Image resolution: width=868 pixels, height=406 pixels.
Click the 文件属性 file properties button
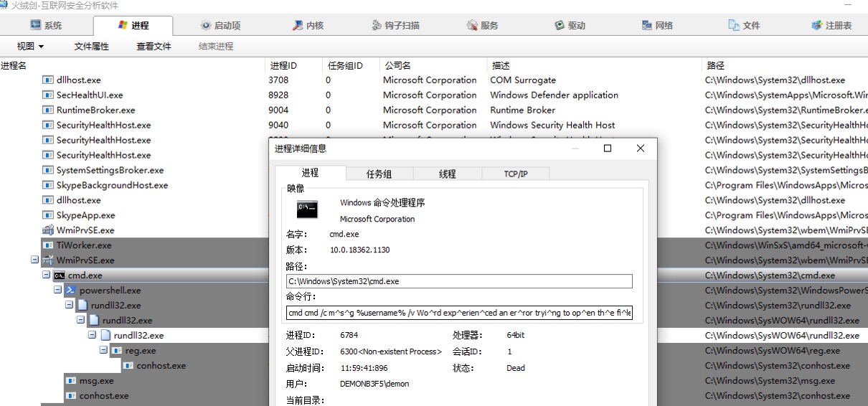(91, 46)
